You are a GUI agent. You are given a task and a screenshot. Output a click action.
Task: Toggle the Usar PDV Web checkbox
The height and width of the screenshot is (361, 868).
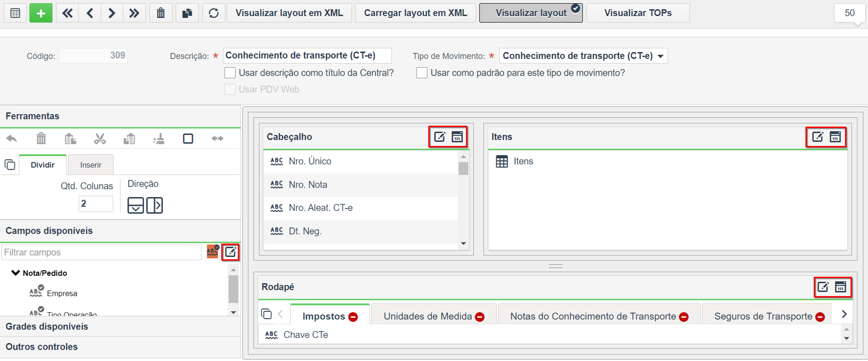pos(230,89)
